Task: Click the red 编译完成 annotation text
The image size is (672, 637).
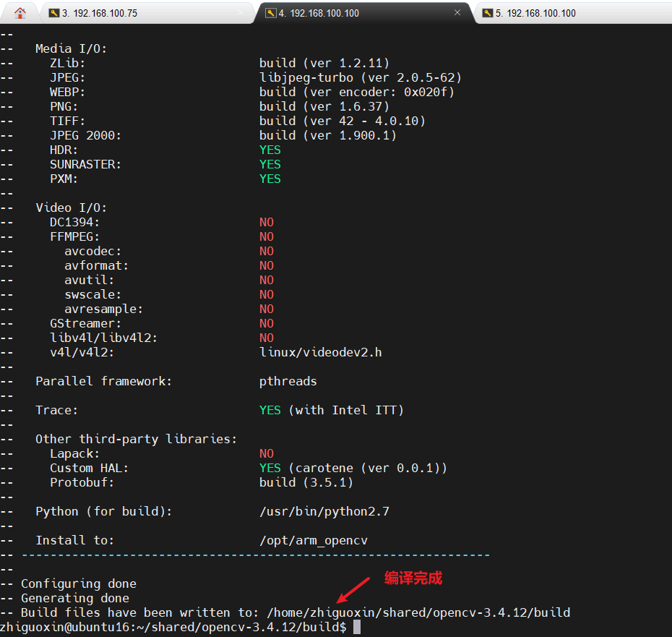Action: [412, 578]
